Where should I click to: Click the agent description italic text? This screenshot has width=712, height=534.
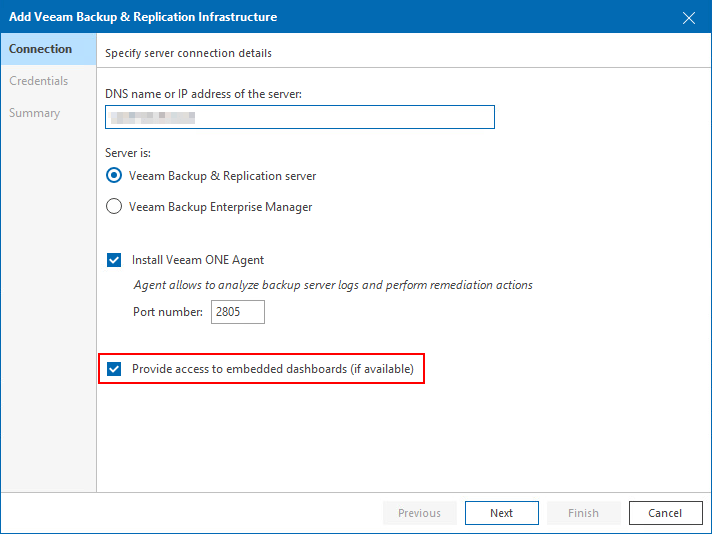332,285
